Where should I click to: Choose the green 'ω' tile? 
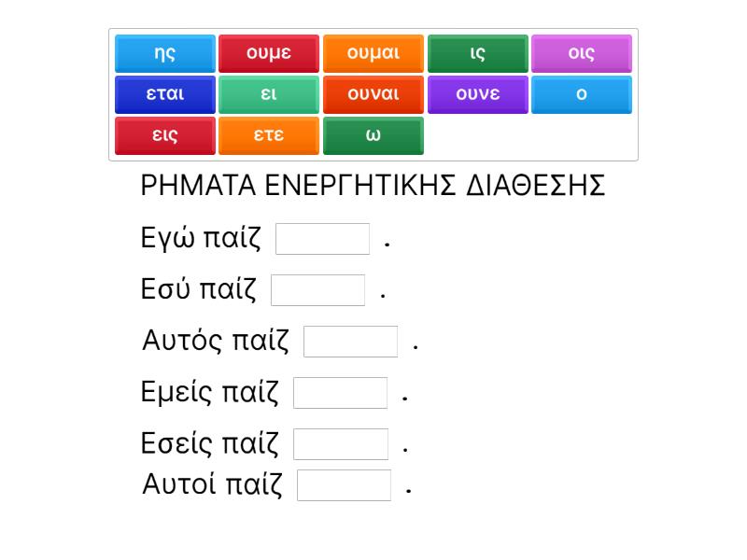(x=373, y=135)
